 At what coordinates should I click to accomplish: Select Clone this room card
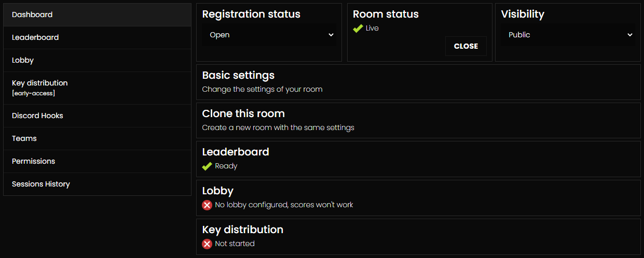418,120
